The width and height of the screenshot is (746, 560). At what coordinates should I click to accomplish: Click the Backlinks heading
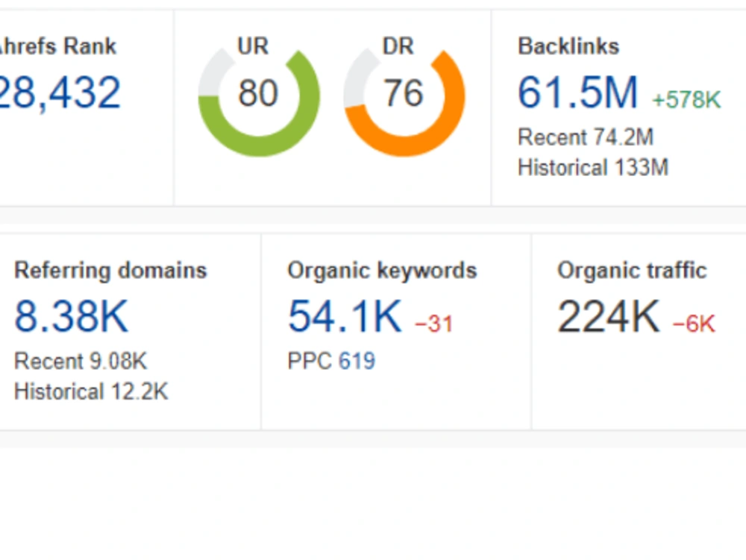coord(568,46)
